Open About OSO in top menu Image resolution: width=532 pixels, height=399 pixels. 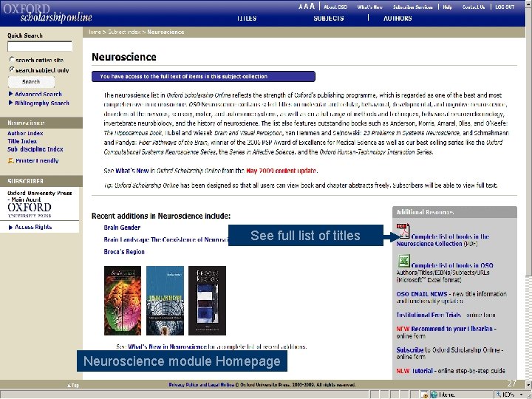point(335,7)
